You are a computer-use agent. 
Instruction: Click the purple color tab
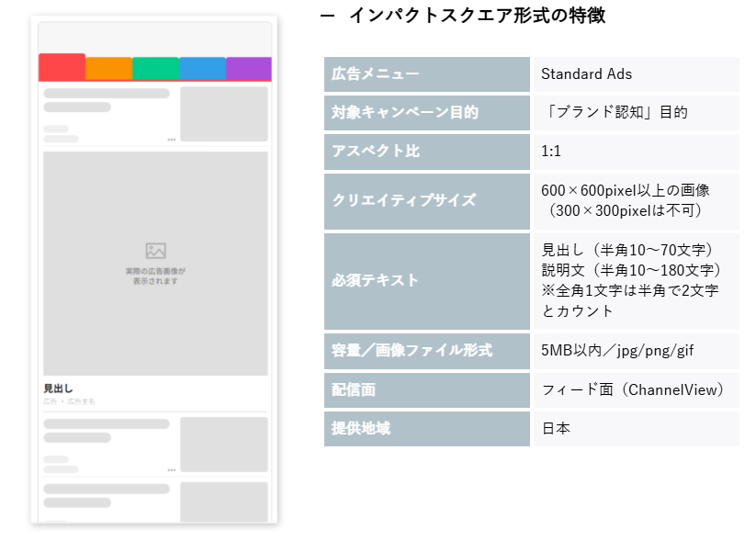click(x=248, y=69)
